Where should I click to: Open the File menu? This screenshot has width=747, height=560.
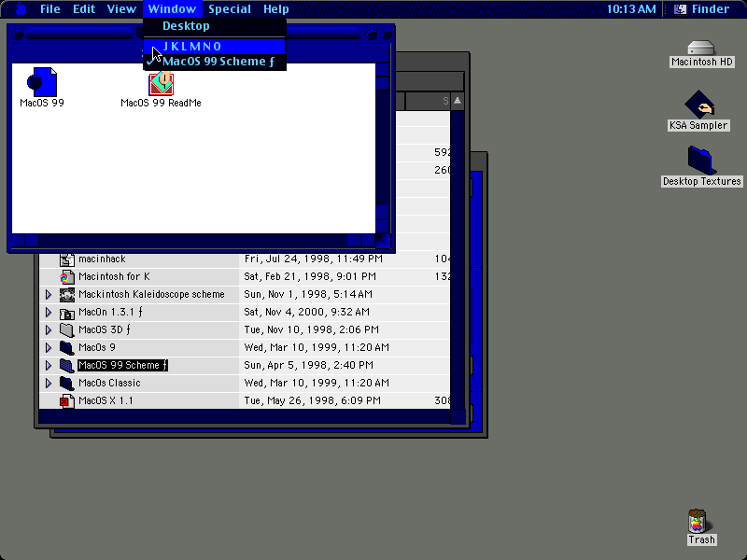(50, 9)
